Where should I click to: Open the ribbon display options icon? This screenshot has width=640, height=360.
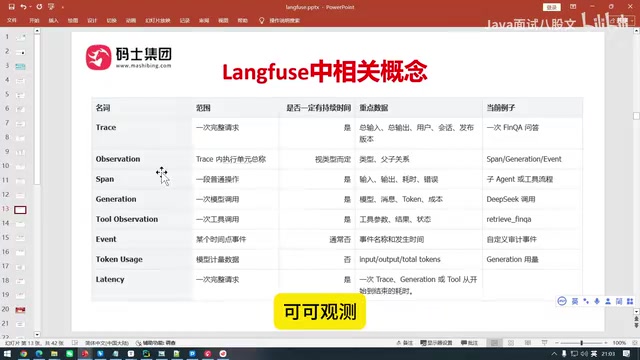click(x=573, y=7)
